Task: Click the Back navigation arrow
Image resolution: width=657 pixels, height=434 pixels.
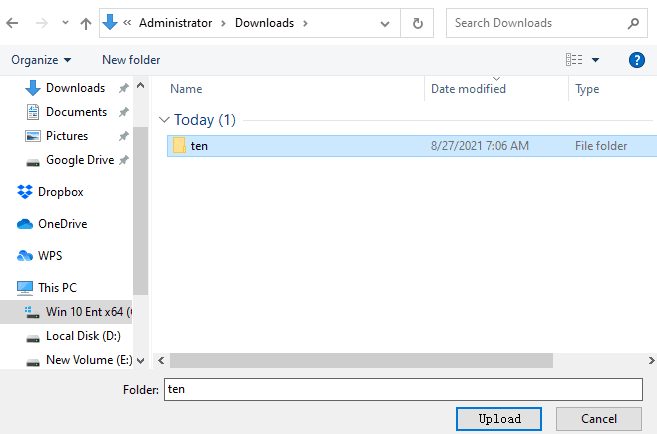Action: (16, 23)
